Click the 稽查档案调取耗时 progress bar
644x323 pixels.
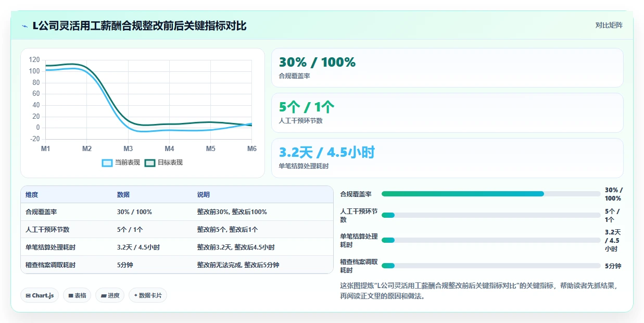(x=491, y=266)
